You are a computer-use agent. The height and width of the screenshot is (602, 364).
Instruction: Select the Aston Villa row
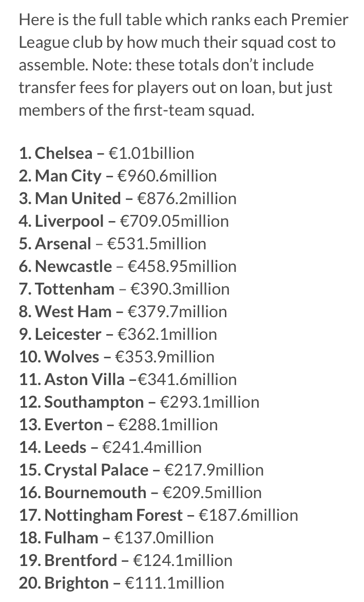tap(128, 379)
